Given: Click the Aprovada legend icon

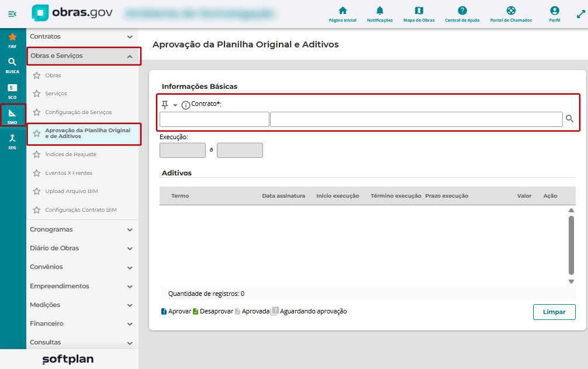Looking at the screenshot, I should (x=237, y=312).
